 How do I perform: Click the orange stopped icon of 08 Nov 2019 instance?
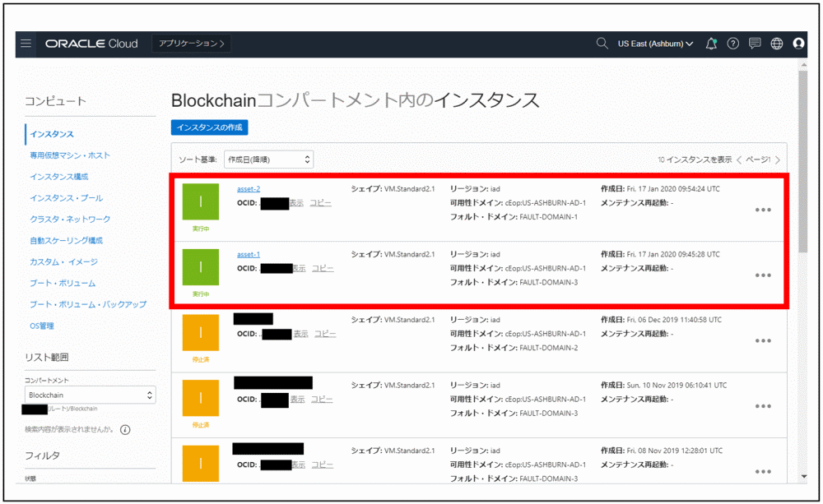pos(201,463)
